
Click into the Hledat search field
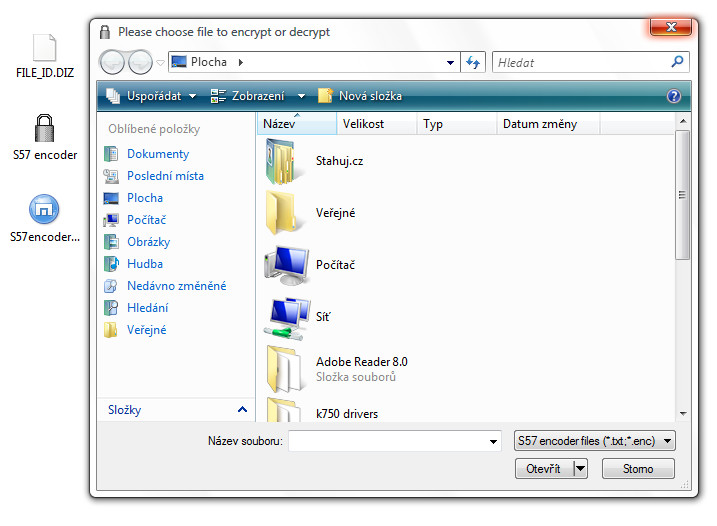[581, 62]
